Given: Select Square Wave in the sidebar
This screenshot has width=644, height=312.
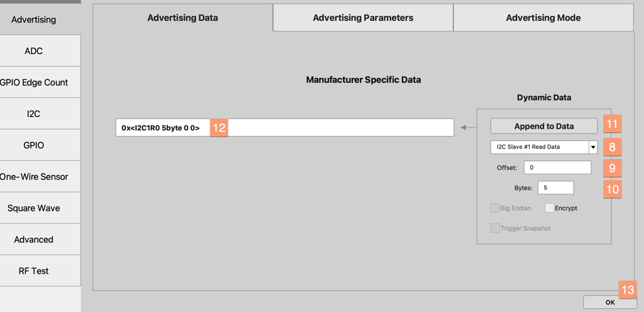Looking at the screenshot, I should tap(34, 208).
